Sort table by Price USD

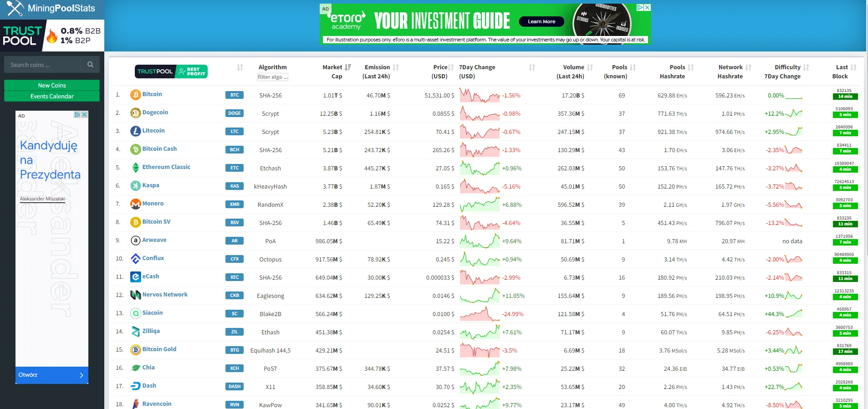[x=451, y=67]
